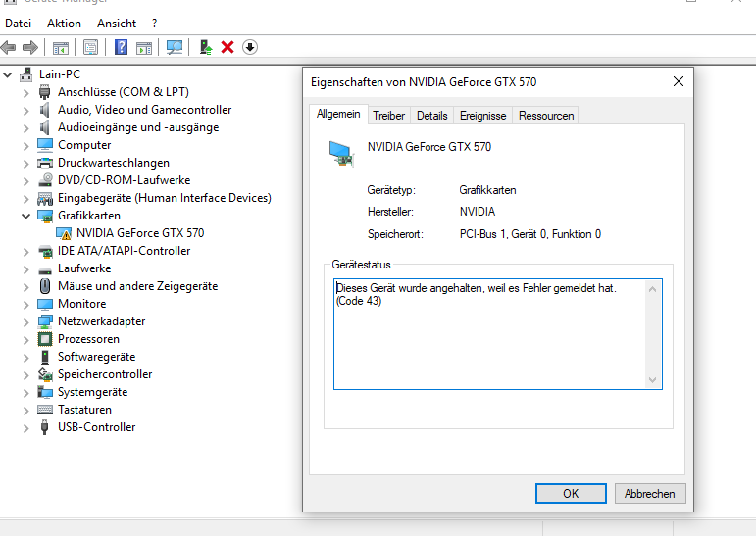This screenshot has width=756, height=536.
Task: Open the Ansicht menu
Action: (117, 24)
